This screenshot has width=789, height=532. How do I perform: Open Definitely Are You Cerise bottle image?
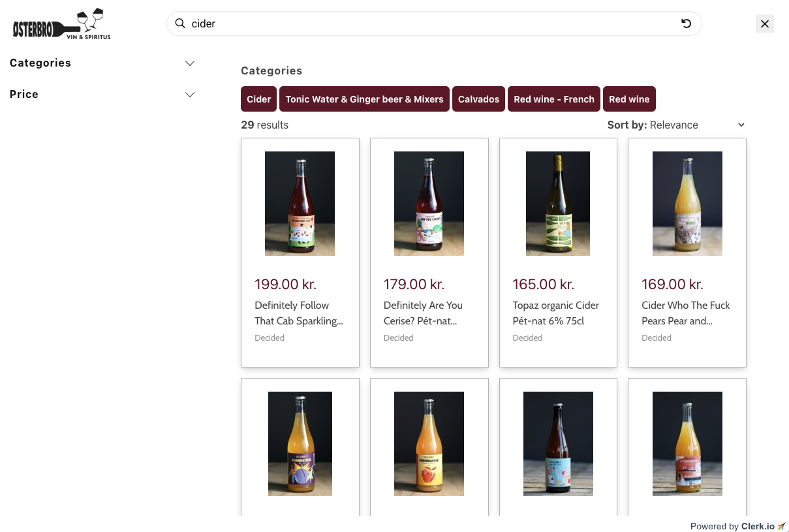(429, 204)
